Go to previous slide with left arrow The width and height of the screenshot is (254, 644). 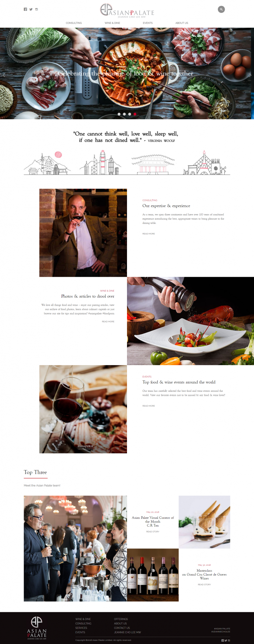4,75
